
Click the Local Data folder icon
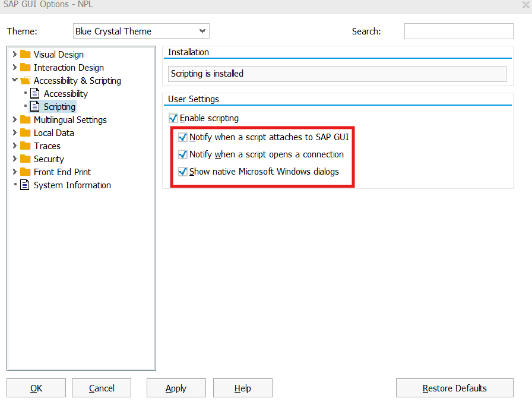tap(25, 132)
